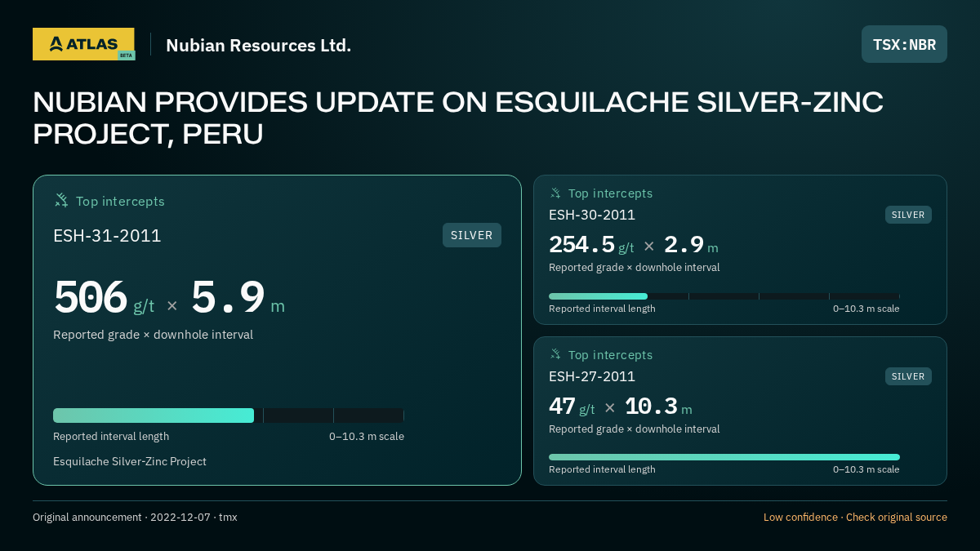Click '0–10.3 m scale' label in ESH-30-2011 card
980x551 pixels.
click(866, 309)
